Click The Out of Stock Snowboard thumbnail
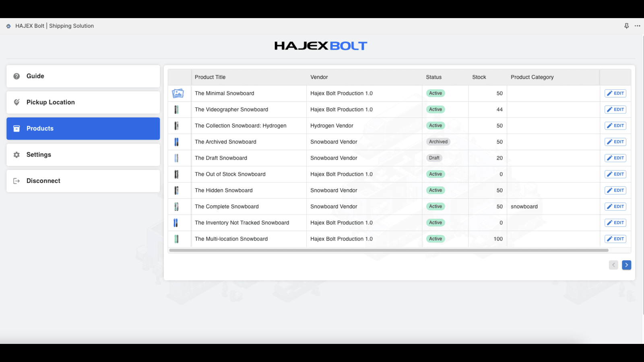The height and width of the screenshot is (362, 644). [x=176, y=174]
